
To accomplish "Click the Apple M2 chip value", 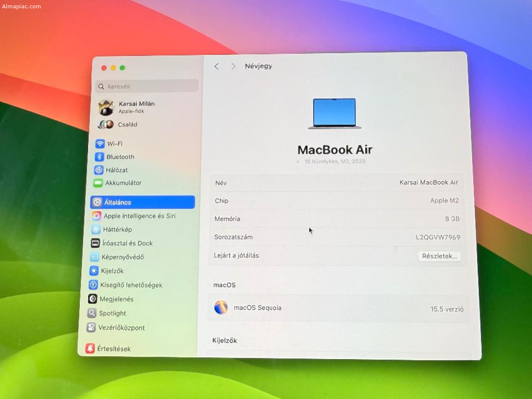I will tap(444, 200).
